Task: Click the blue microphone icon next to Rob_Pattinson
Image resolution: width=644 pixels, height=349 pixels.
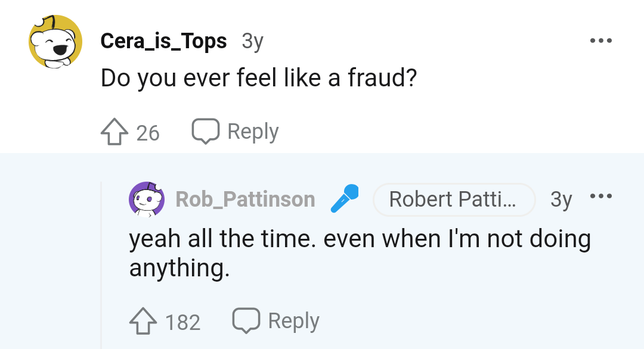Action: (345, 198)
